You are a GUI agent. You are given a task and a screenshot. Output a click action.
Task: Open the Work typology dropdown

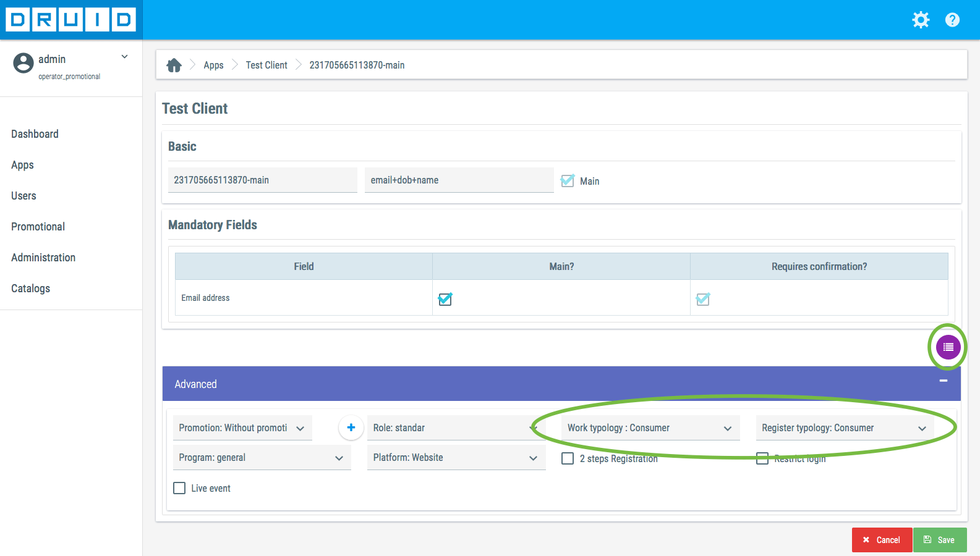649,428
